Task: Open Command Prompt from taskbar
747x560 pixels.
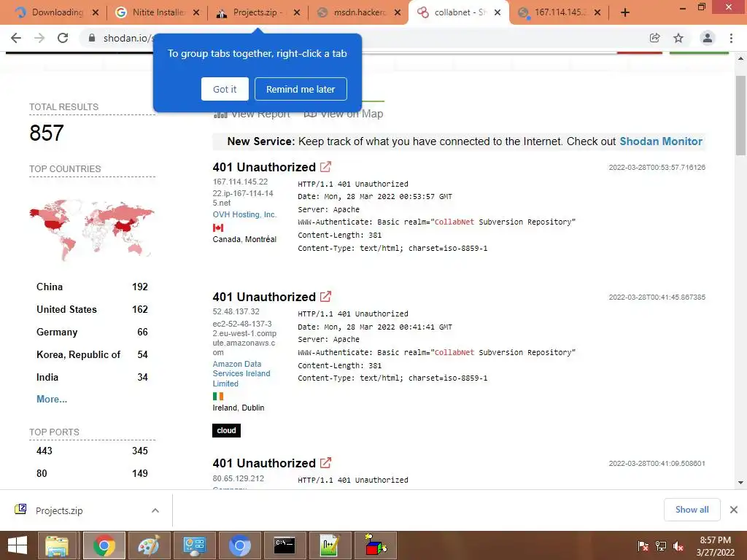Action: pyautogui.click(x=285, y=545)
